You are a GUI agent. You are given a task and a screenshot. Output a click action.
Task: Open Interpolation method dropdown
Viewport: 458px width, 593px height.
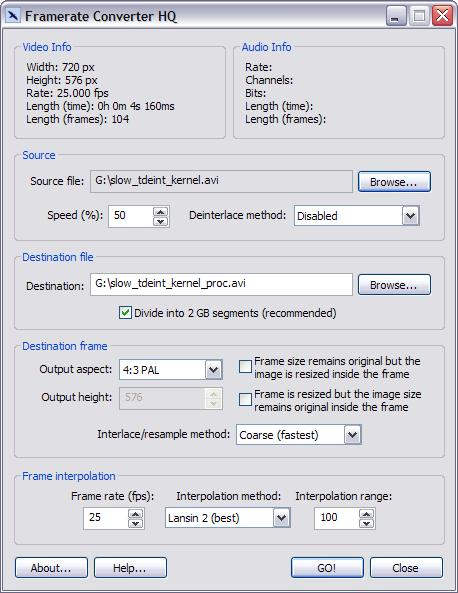(281, 518)
